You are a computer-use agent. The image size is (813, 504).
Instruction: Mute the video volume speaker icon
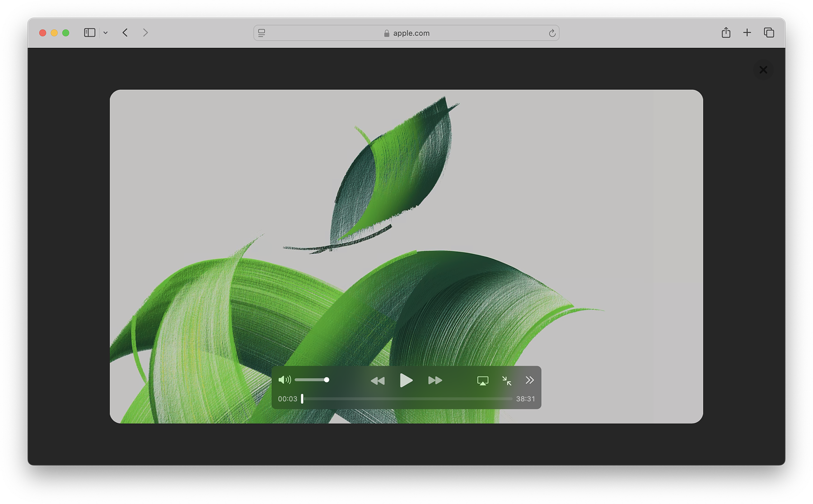[x=285, y=380]
